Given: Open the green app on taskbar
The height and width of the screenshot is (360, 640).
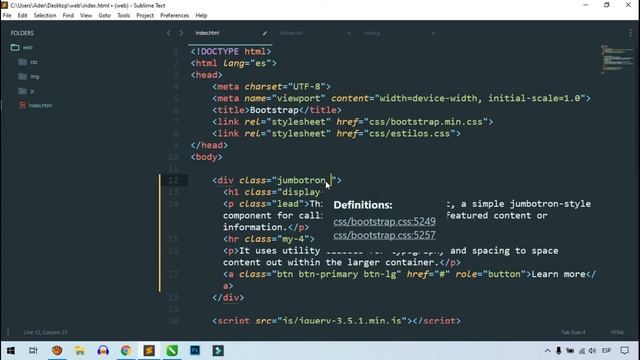Looking at the screenshot, I should pos(172,351).
